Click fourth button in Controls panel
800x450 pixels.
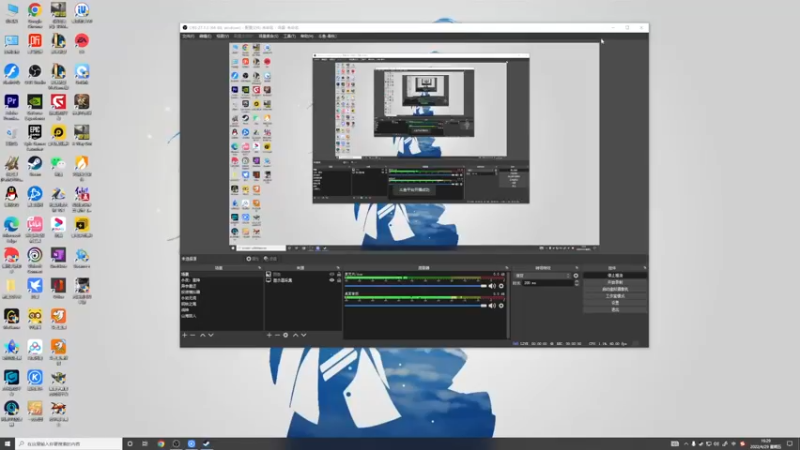(x=615, y=296)
